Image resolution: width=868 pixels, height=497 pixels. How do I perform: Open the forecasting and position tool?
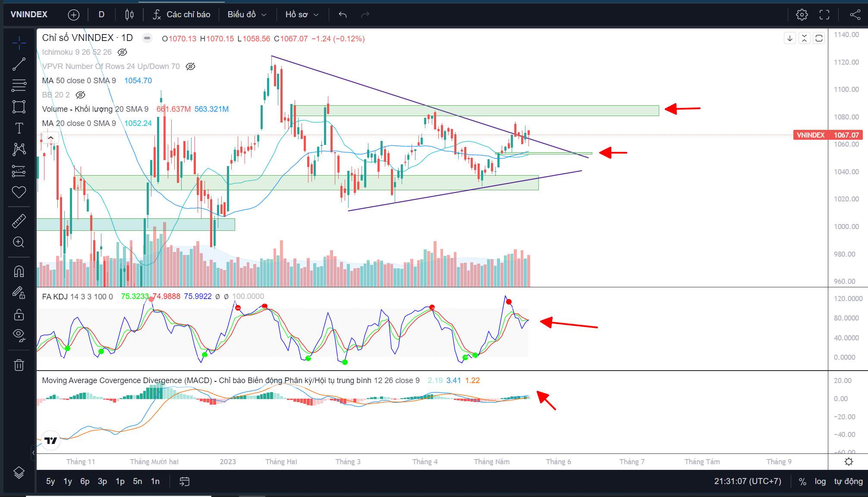coord(19,171)
